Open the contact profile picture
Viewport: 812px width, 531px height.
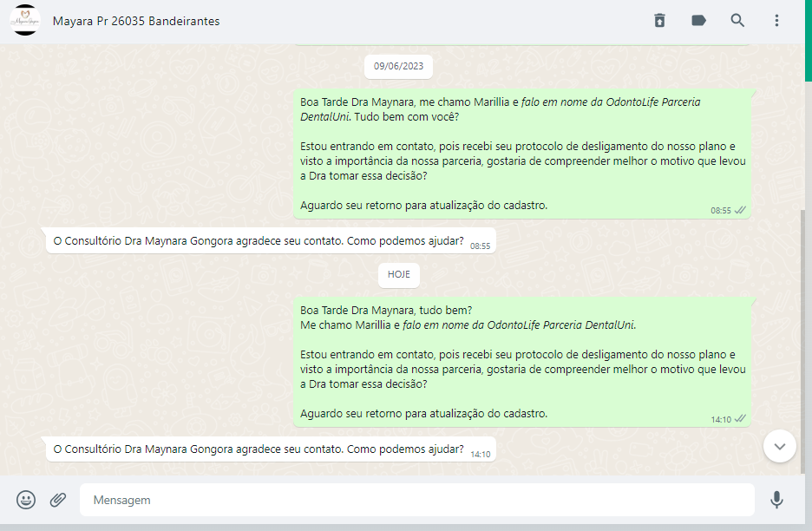point(25,20)
